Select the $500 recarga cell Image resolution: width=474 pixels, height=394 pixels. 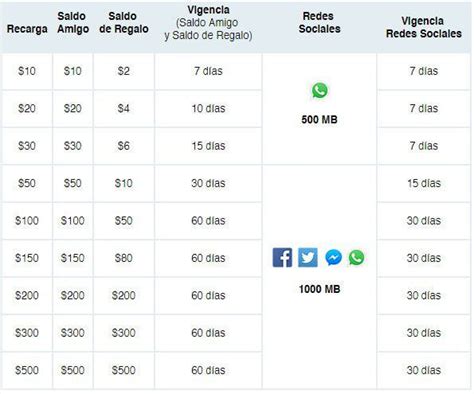point(27,370)
